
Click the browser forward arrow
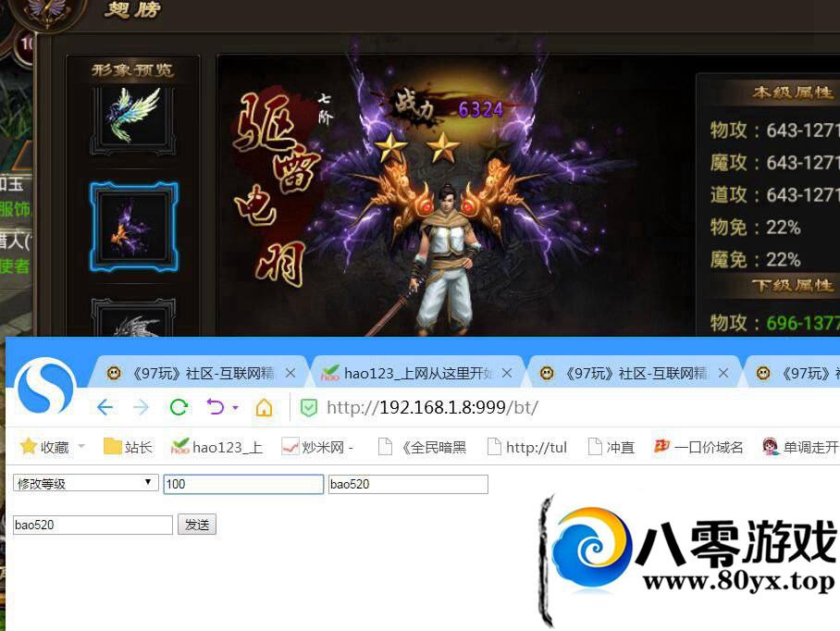pos(141,408)
